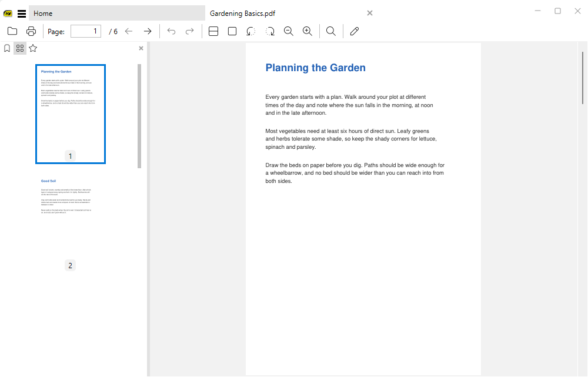The width and height of the screenshot is (588, 377).
Task: Activate the pencil annotation tool
Action: 355,31
